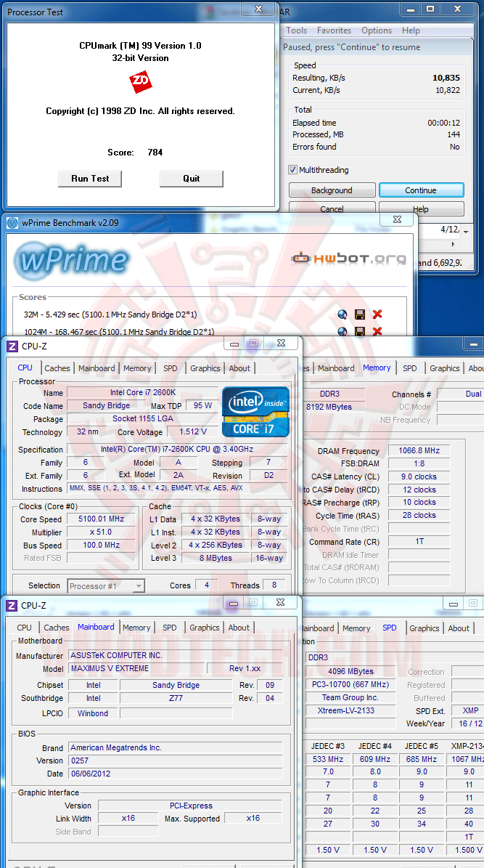Click the CPU-Z icon in the Mainboard window title
484x868 pixels.
(x=12, y=606)
